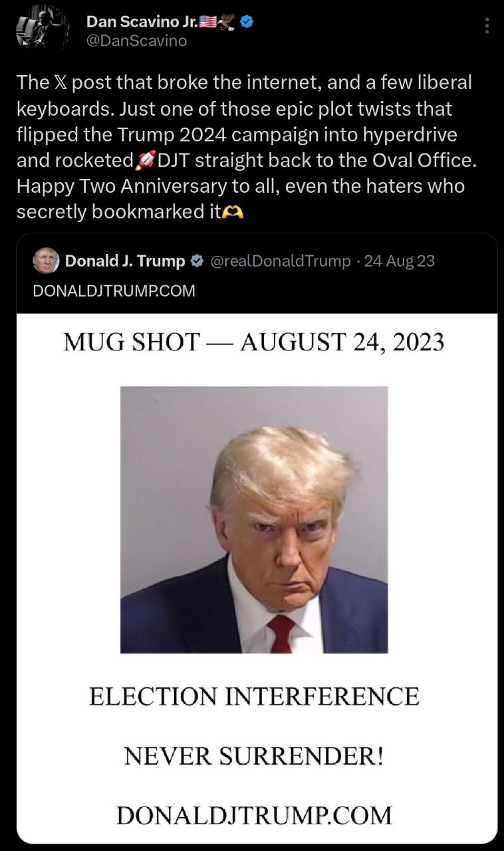Image resolution: width=504 pixels, height=851 pixels.
Task: Open the mug shot photo in the quoted image
Action: 254,520
